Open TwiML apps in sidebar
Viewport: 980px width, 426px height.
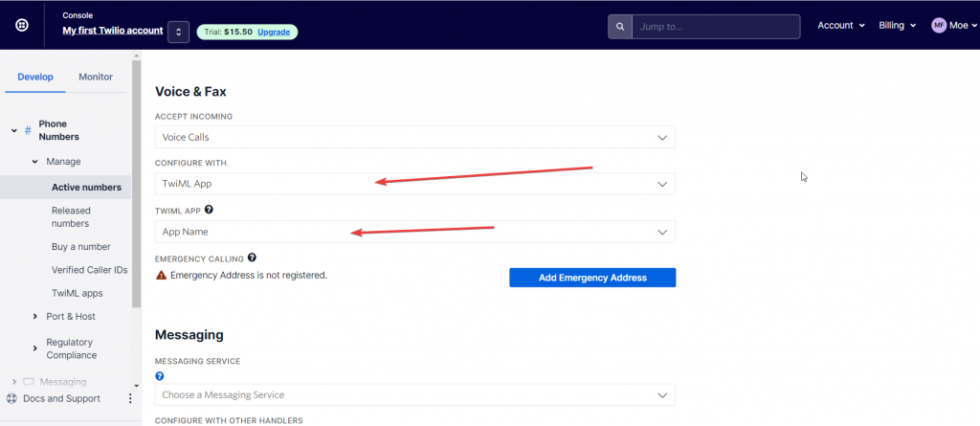[77, 293]
